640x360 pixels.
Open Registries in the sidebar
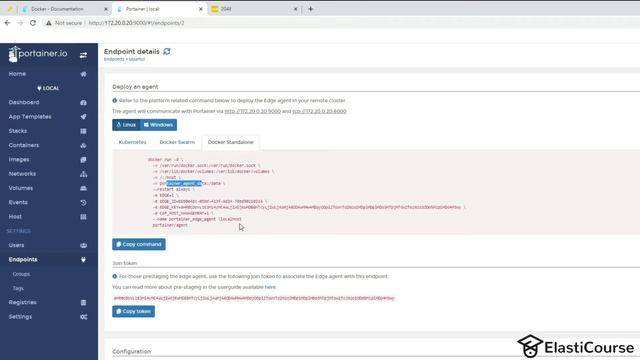[x=22, y=302]
